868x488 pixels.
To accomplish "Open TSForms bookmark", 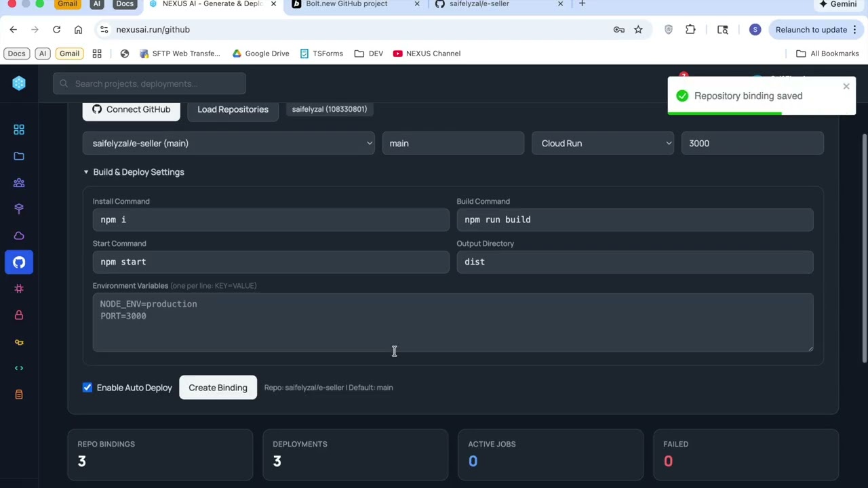I will point(321,54).
